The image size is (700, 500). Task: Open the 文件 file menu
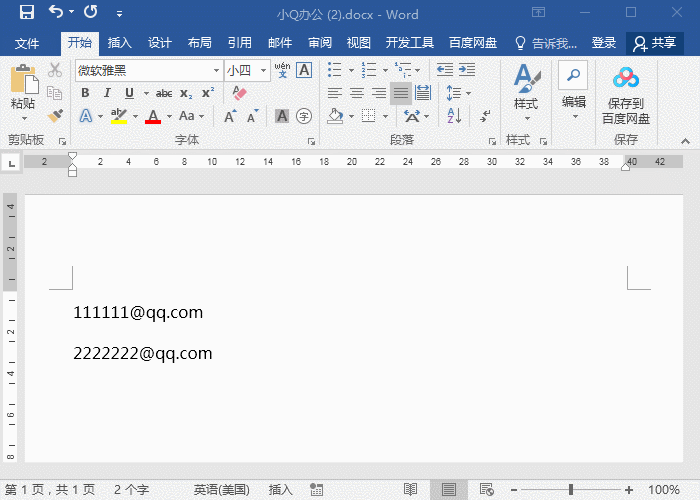pos(27,43)
